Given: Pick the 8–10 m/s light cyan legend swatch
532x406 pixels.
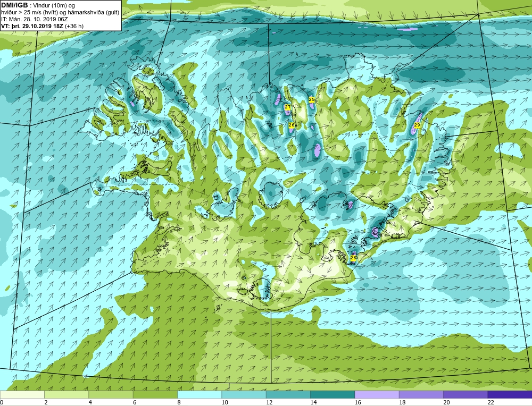Looking at the screenshot, I should tap(199, 394).
